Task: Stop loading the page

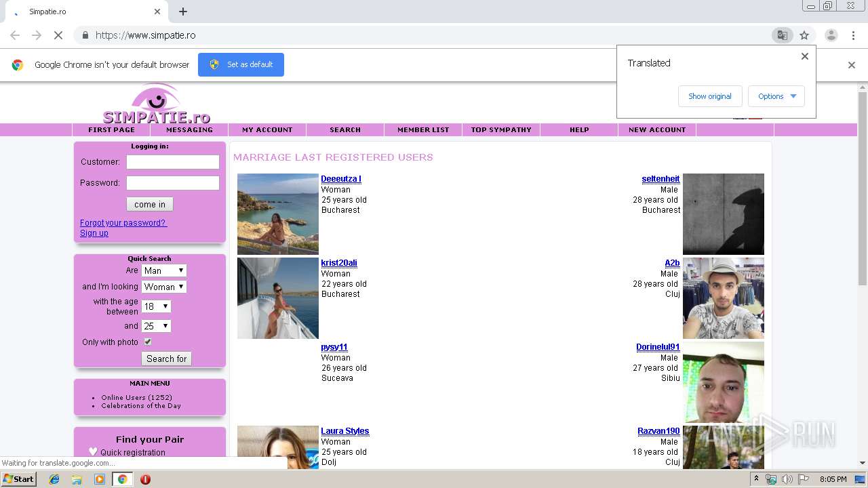Action: 58,35
